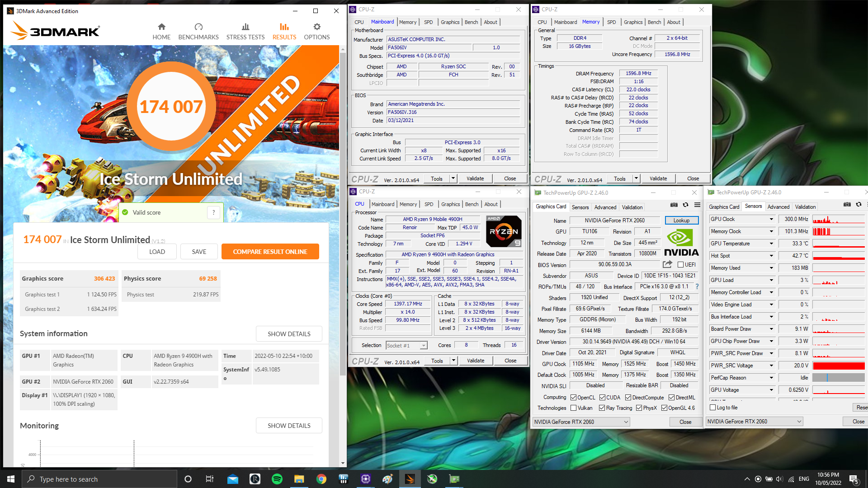Open HOME icon in 3DMark navigation
Screen dimensions: 868x488
(x=161, y=27)
